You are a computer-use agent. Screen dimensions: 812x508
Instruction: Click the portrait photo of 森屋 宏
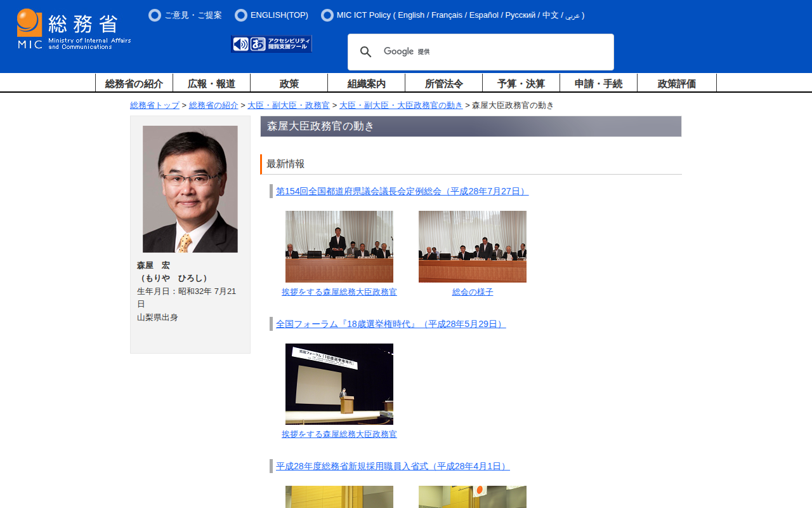190,189
